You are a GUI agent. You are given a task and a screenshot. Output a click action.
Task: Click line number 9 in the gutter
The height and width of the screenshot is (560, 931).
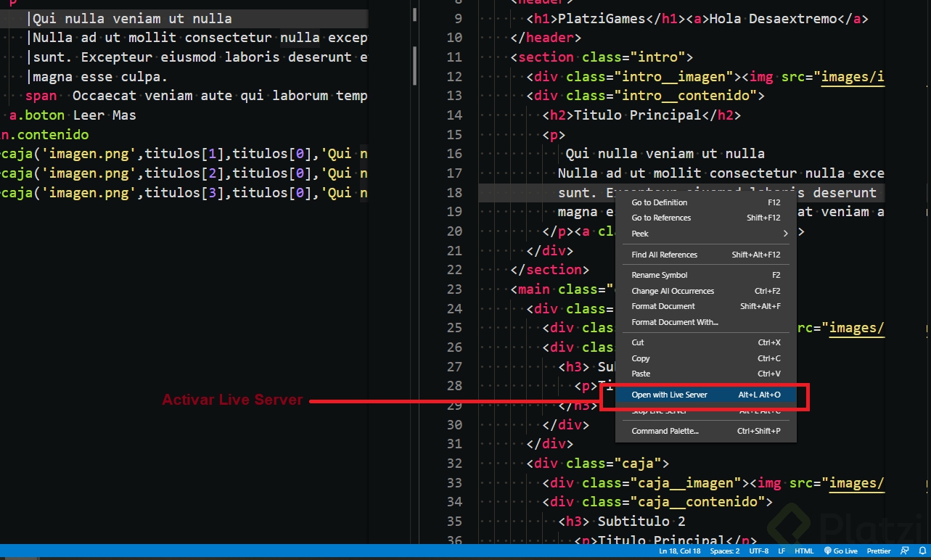point(458,19)
